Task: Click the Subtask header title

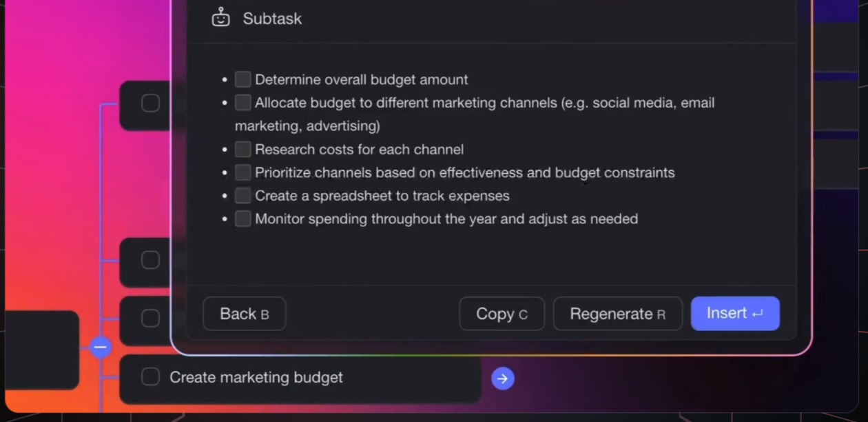Action: click(x=272, y=19)
